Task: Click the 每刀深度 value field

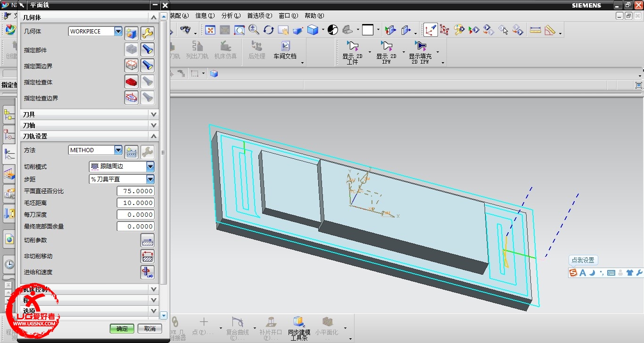Action: tap(136, 215)
